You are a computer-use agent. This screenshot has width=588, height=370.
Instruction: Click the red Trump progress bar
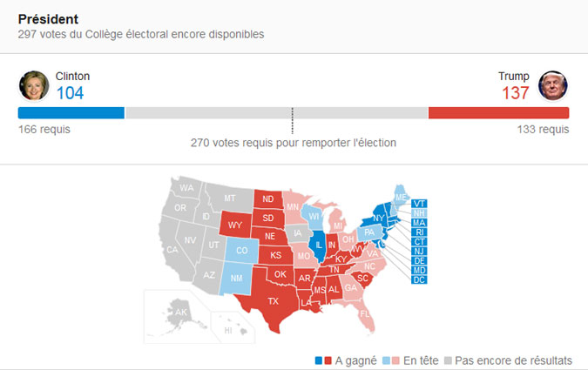499,113
